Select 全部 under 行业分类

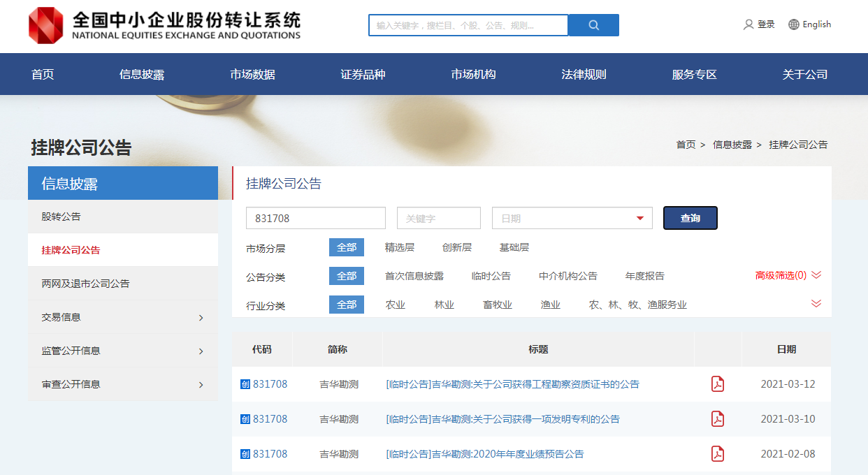pos(347,305)
